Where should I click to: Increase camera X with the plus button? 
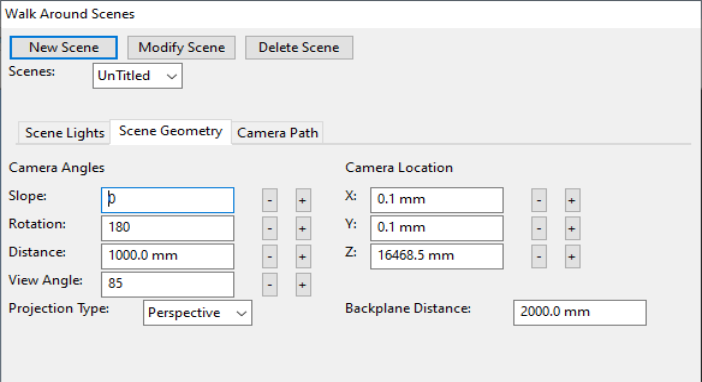point(572,200)
